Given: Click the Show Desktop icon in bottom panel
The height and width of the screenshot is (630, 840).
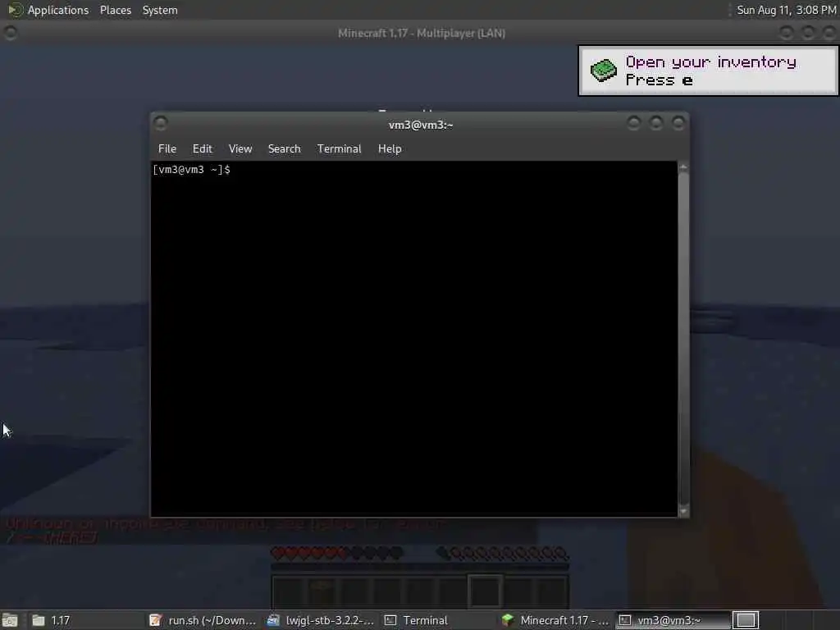Looking at the screenshot, I should coord(10,620).
